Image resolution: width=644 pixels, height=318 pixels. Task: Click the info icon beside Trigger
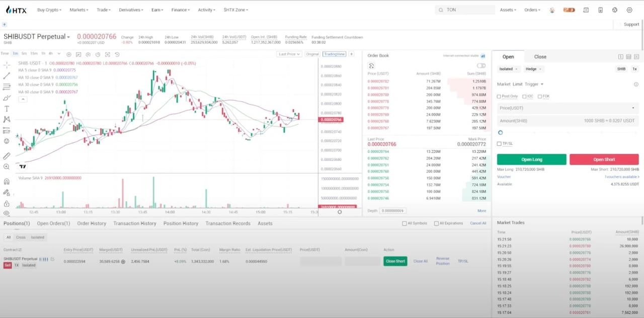tap(636, 85)
